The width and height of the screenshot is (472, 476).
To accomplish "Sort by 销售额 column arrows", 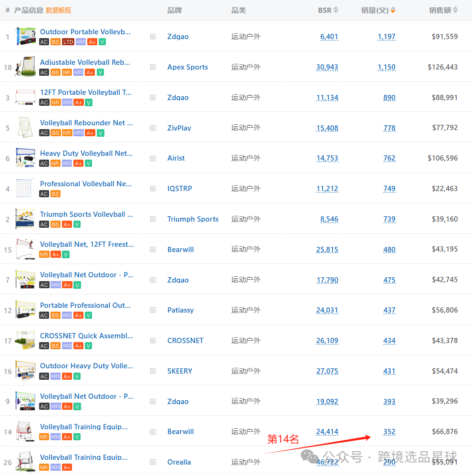I will [455, 10].
